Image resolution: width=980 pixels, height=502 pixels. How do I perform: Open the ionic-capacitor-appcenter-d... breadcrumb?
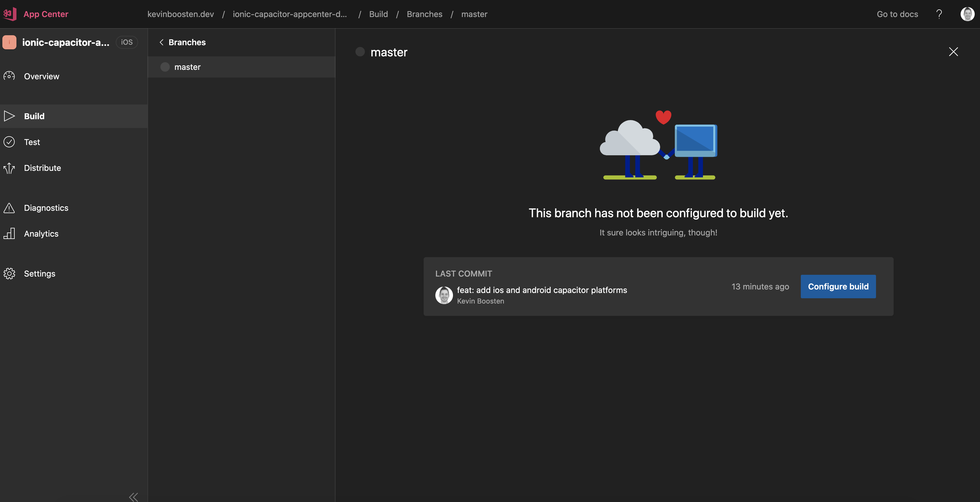[290, 14]
